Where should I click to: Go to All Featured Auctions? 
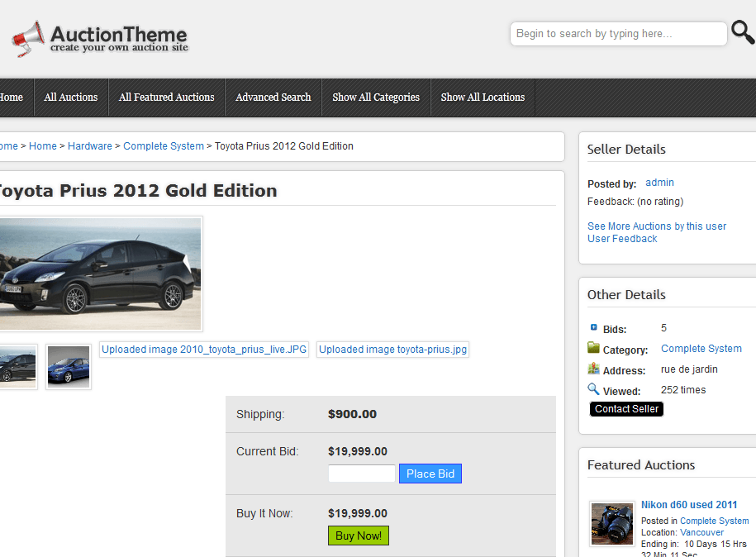point(166,98)
